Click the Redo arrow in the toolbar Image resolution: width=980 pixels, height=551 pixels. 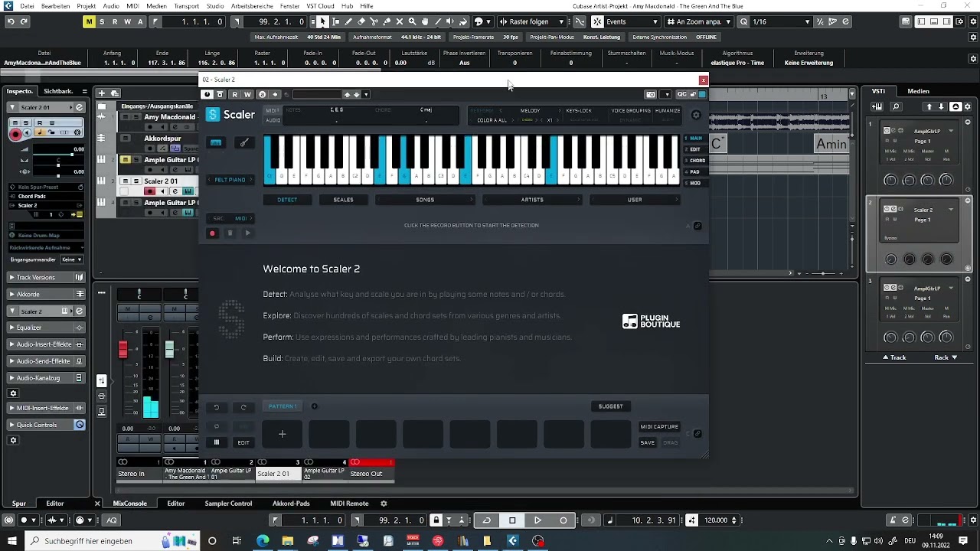[x=24, y=21]
